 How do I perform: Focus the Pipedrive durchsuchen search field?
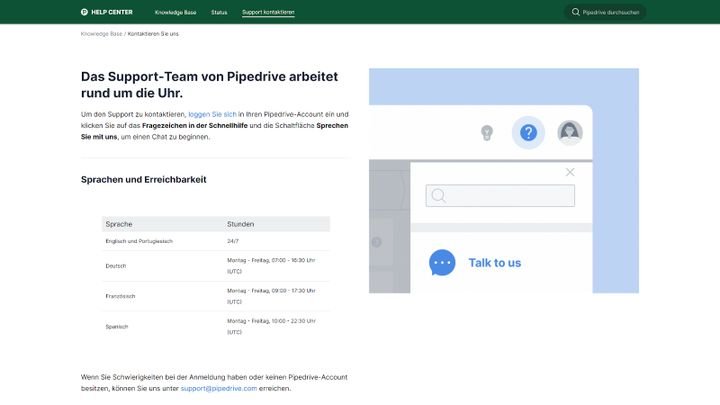[x=605, y=12]
